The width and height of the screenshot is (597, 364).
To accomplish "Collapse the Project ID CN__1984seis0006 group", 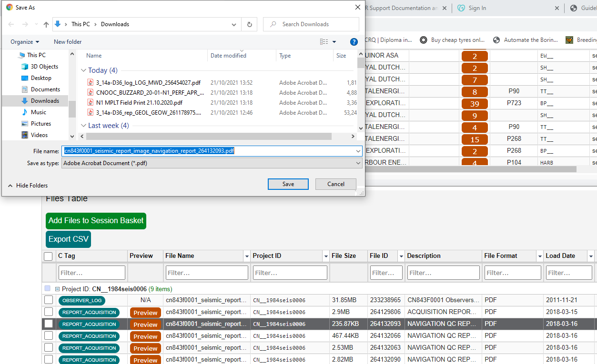I will click(x=57, y=289).
